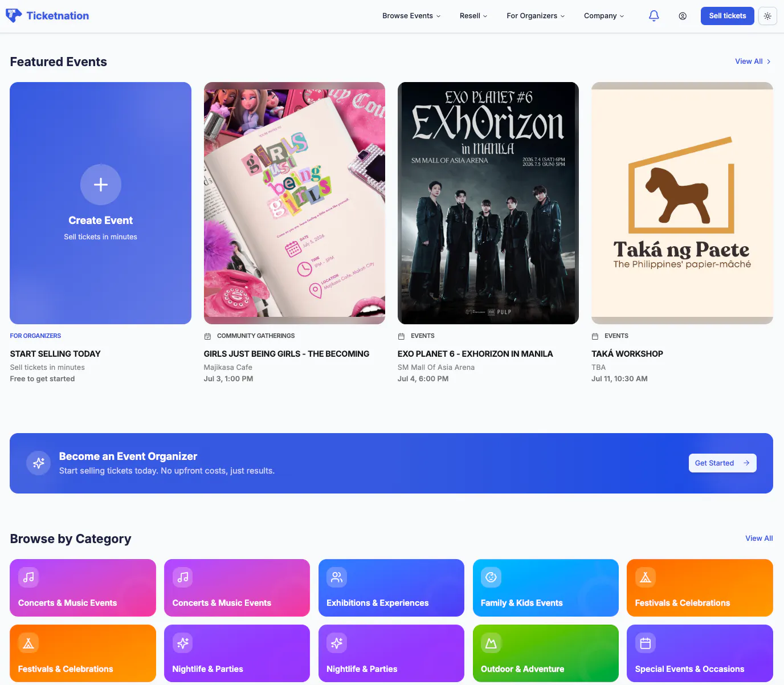Expand the Browse Events dropdown
Image resolution: width=784 pixels, height=685 pixels.
click(x=411, y=16)
